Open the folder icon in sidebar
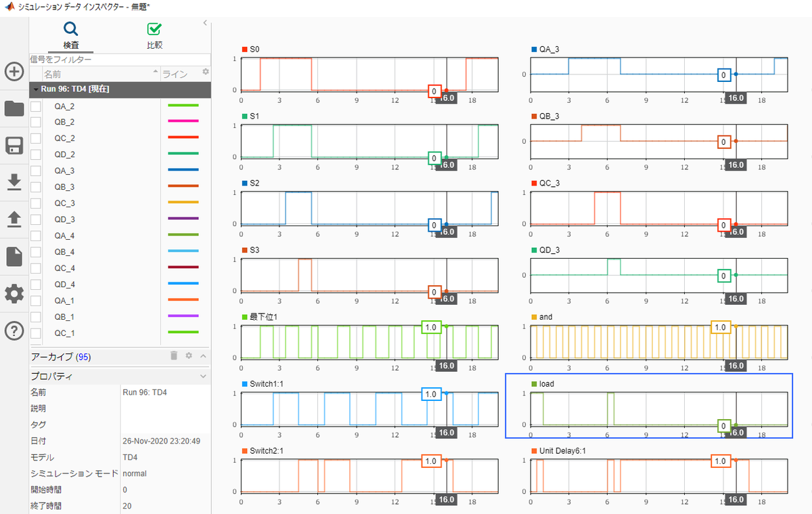This screenshot has height=514, width=812. pos(14,108)
